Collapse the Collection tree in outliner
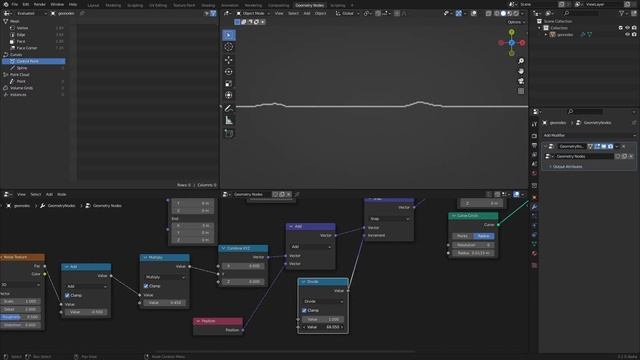Viewport: 640px width, 360px height. tap(540, 28)
